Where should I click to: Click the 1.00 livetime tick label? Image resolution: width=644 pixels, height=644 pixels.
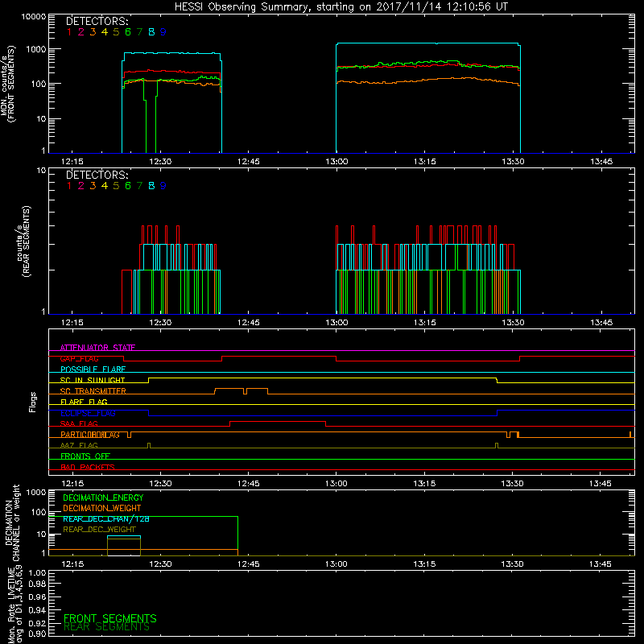(x=37, y=573)
